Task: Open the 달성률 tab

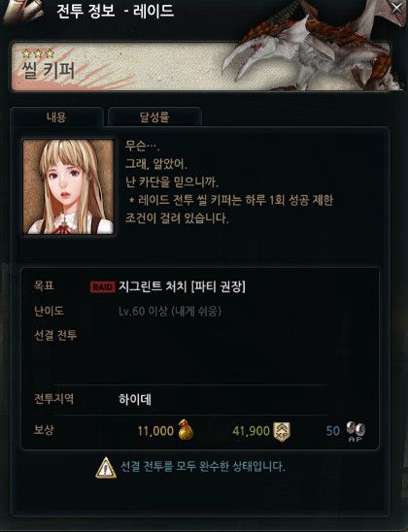Action: [154, 117]
